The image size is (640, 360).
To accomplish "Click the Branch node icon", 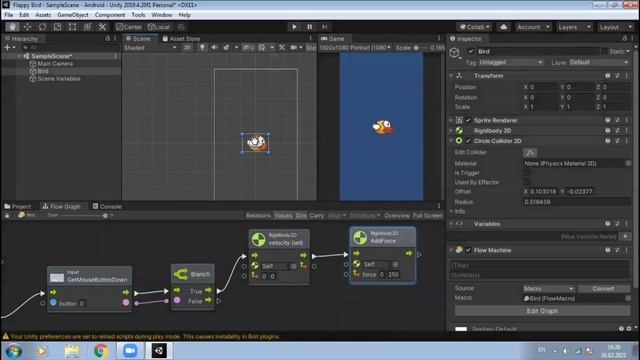I will coord(181,274).
